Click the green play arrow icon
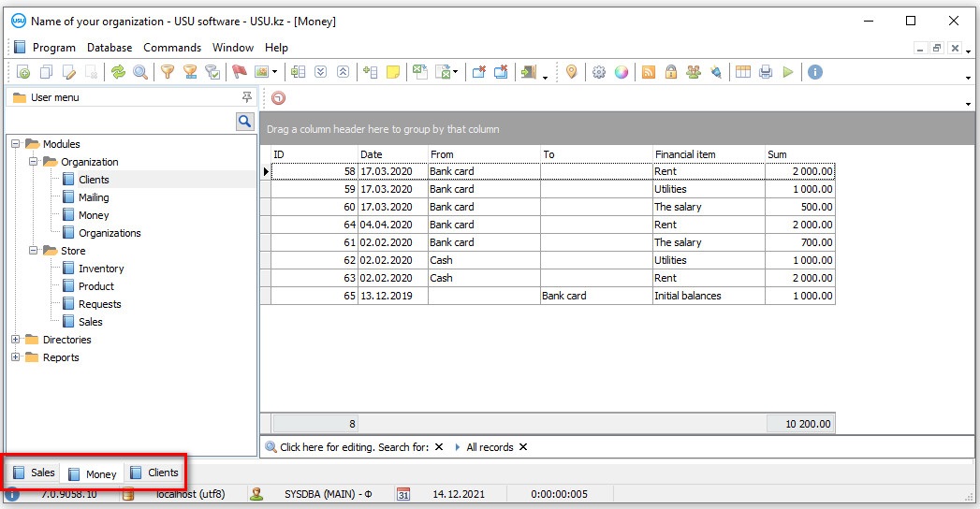Viewport: 980px width, 509px height. (x=788, y=72)
